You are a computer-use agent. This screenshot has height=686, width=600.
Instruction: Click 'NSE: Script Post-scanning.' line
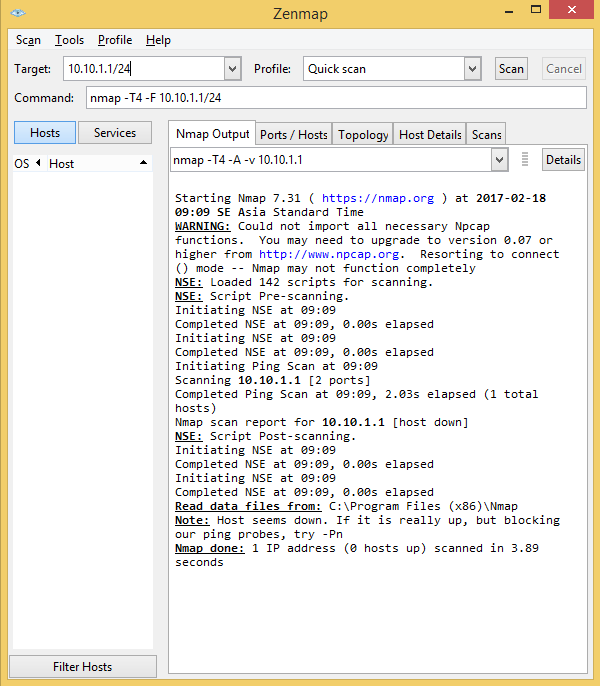click(x=266, y=436)
